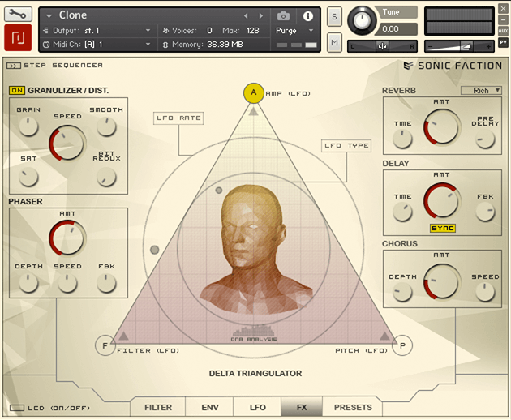Click the reverb AMT knob
The width and height of the screenshot is (511, 420).
pos(442,127)
